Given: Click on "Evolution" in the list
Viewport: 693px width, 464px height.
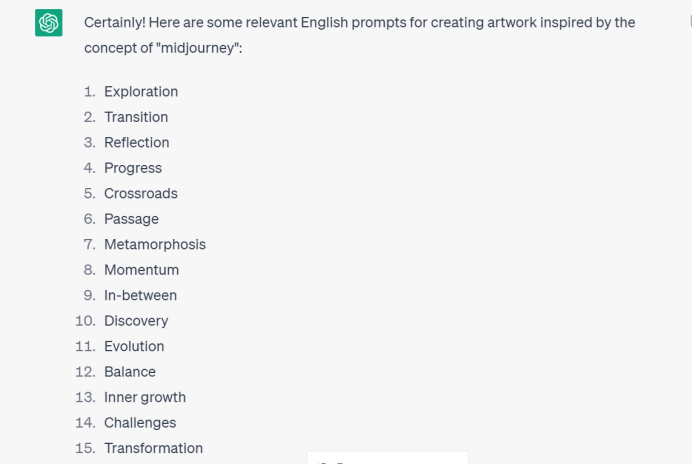Looking at the screenshot, I should pos(134,347).
